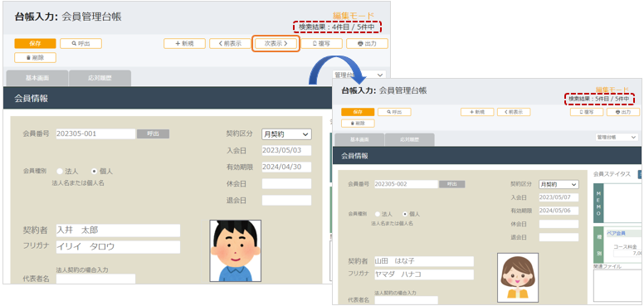Switch to 基本画面 tab in left window
Image resolution: width=644 pixels, height=306 pixels.
[x=37, y=78]
